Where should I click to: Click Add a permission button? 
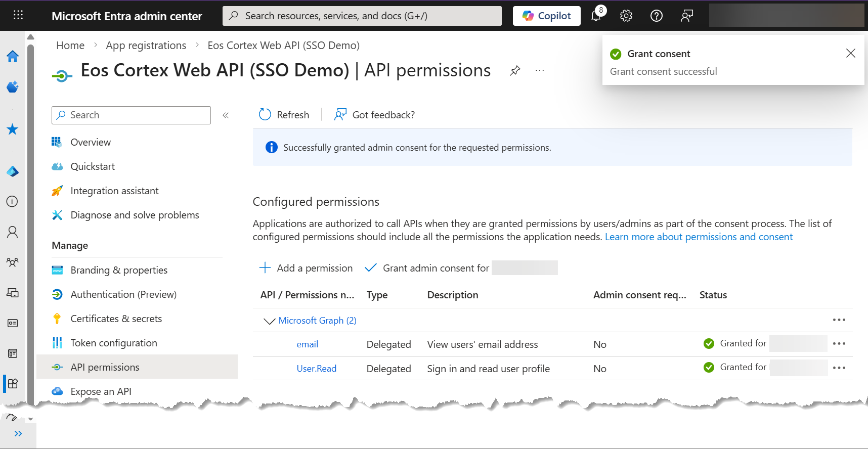[x=306, y=268]
